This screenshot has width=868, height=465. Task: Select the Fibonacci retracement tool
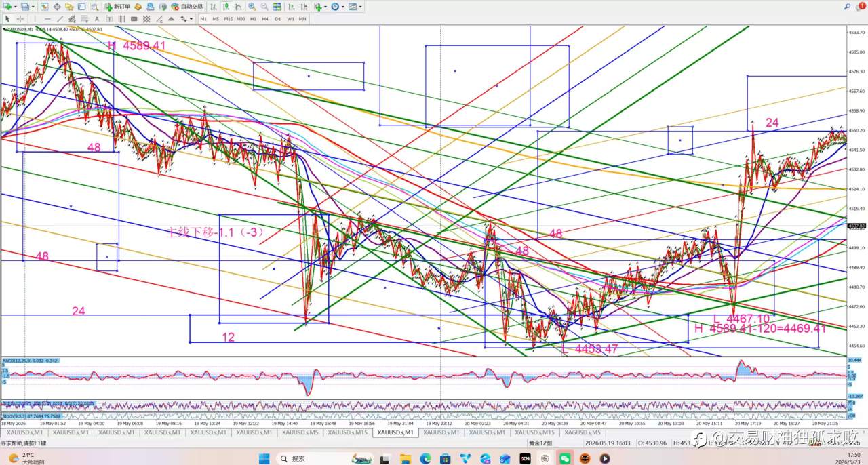point(84,19)
